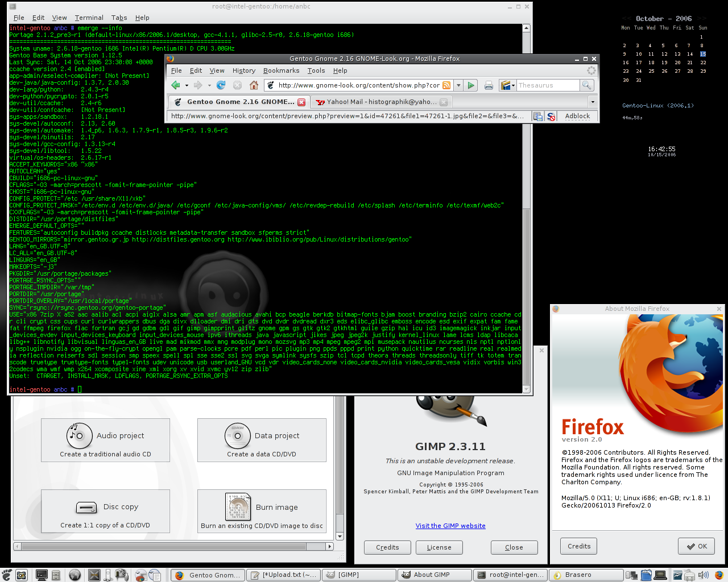Go to Firefox home page icon
The image size is (728, 582).
[x=254, y=85]
